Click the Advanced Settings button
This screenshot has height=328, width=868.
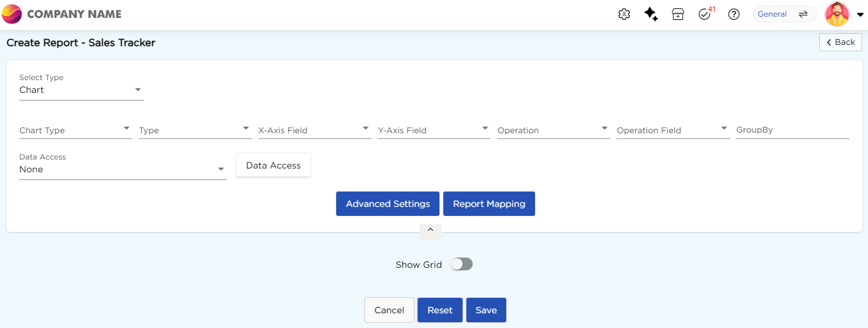(387, 204)
